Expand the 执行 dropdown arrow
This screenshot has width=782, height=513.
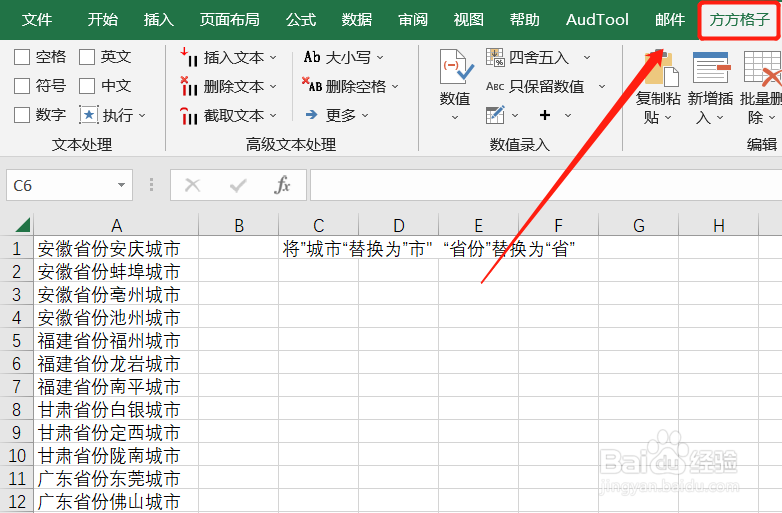coord(142,116)
